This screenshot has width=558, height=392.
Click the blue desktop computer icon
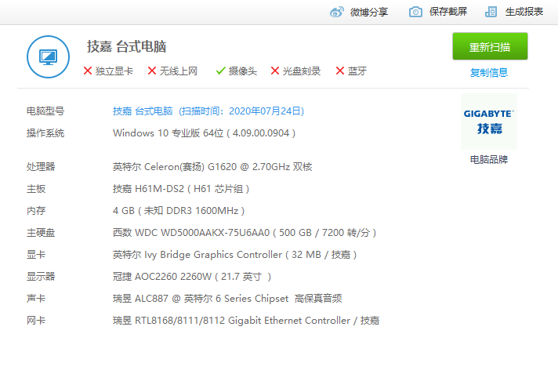coord(48,57)
